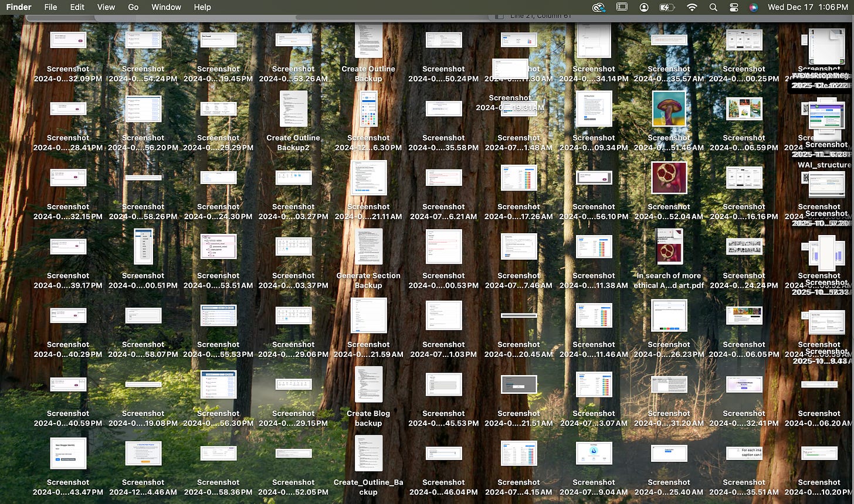Click the label Screenshot 2024-0....32.15 PM
The image size is (854, 504).
(68, 212)
